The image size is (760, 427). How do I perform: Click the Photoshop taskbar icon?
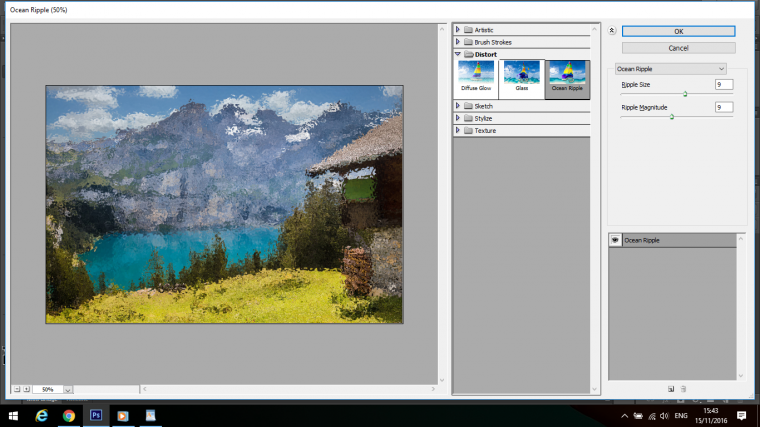coord(96,416)
